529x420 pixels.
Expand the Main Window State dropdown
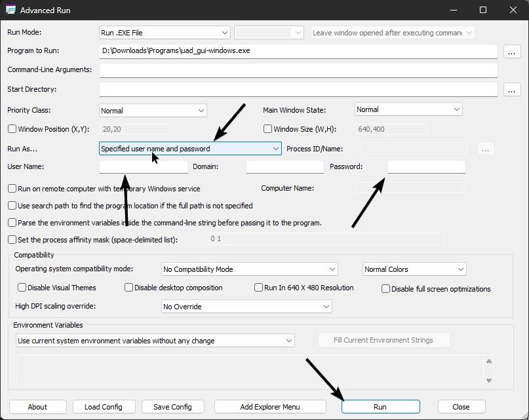click(408, 109)
